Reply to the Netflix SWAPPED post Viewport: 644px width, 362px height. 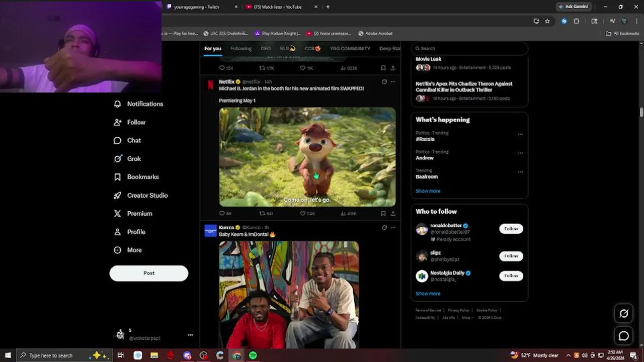point(225,213)
